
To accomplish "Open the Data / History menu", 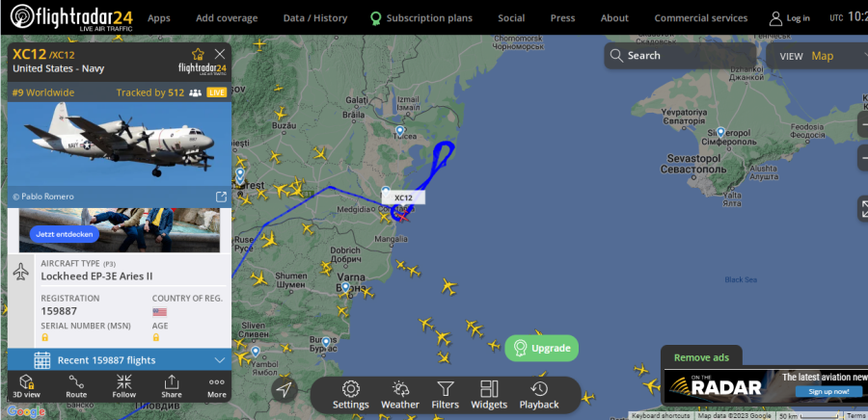I will click(x=315, y=18).
